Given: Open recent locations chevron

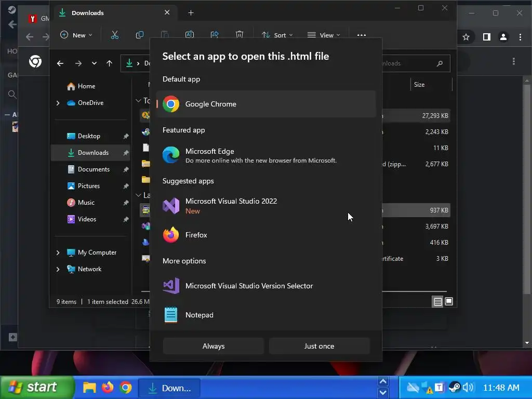Looking at the screenshot, I should pyautogui.click(x=94, y=63).
